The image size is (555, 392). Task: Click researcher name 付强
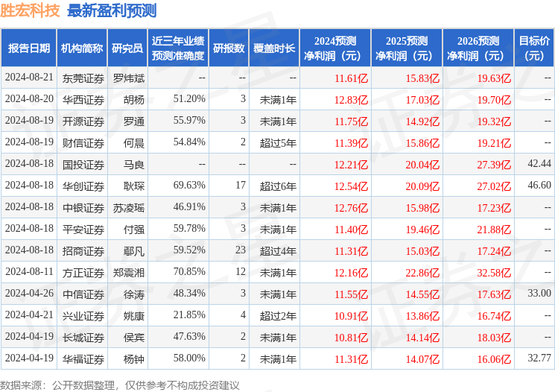coord(134,230)
